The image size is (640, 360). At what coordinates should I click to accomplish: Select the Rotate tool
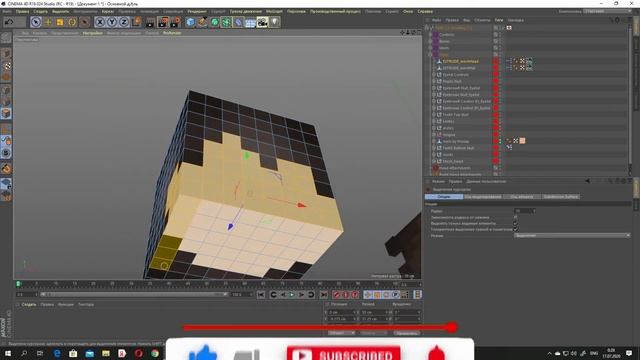point(72,22)
